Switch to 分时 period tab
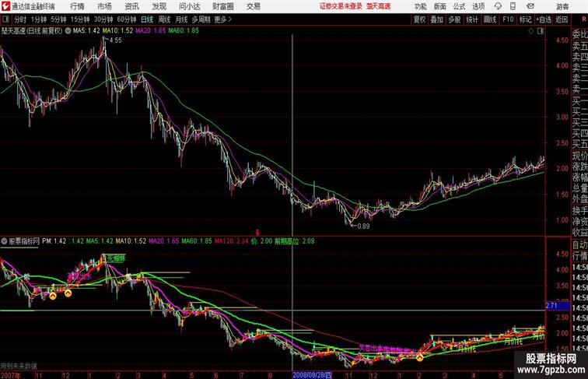This screenshot has width=588, height=379. (20, 19)
